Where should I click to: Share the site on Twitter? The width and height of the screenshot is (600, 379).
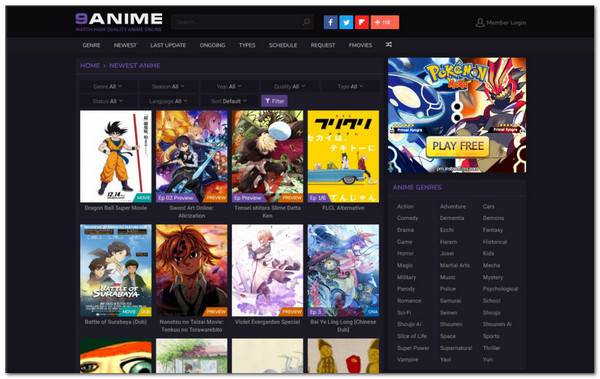coord(346,22)
